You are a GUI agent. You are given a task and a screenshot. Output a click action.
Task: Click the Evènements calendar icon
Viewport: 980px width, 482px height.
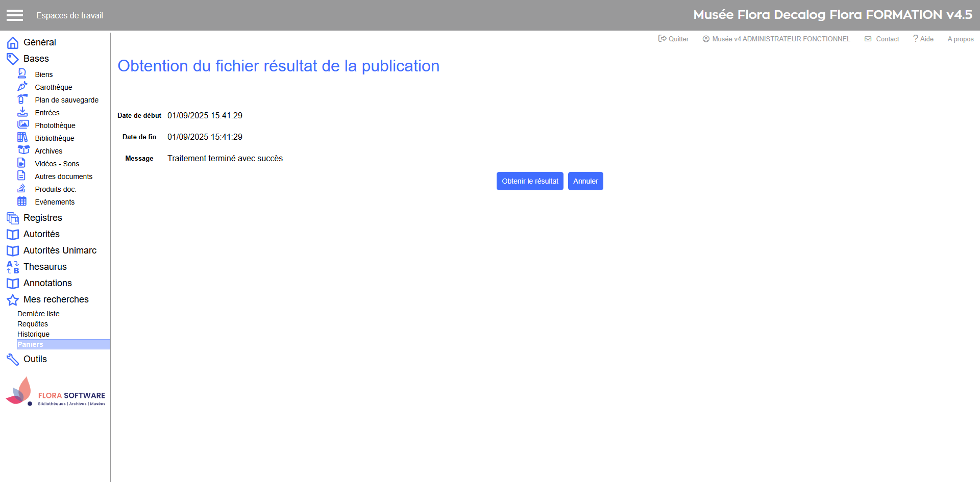coord(22,201)
